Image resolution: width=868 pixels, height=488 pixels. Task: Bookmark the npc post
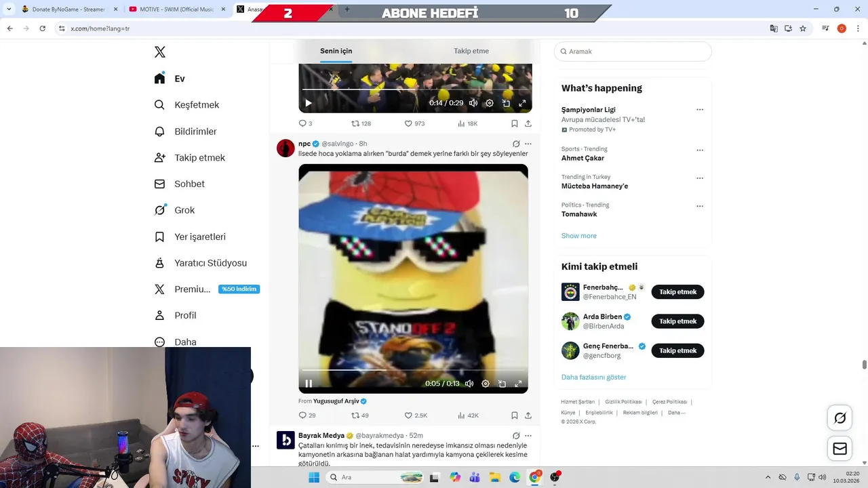tap(515, 415)
